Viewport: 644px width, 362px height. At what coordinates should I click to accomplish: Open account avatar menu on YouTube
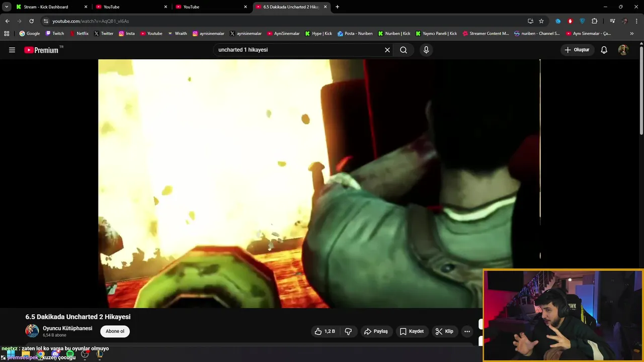(x=623, y=50)
